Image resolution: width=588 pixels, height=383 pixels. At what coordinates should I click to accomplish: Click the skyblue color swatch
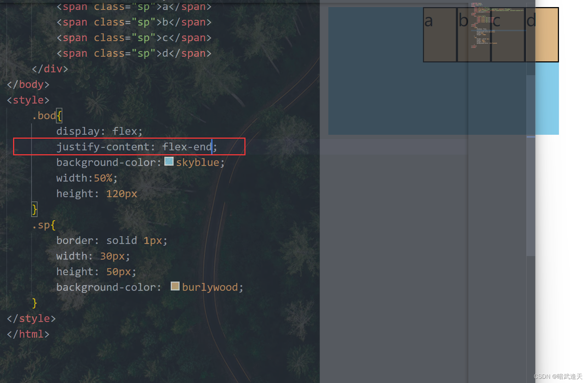(x=169, y=161)
